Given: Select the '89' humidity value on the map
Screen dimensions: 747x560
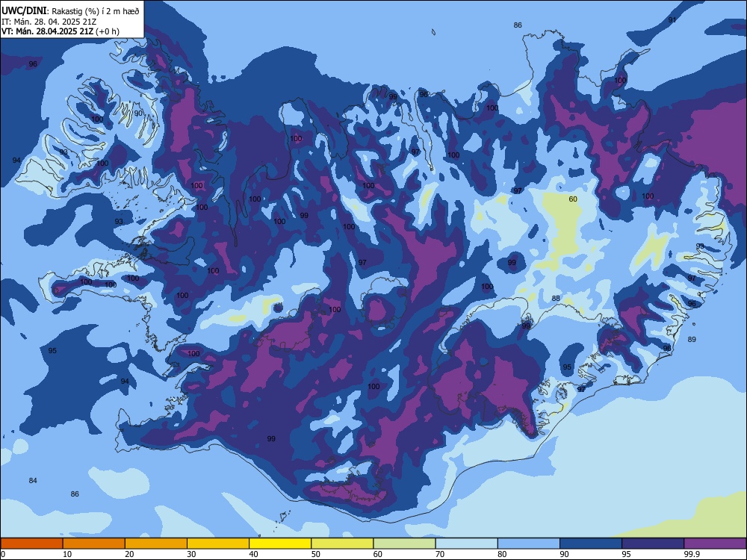Looking at the screenshot, I should click(x=692, y=340).
